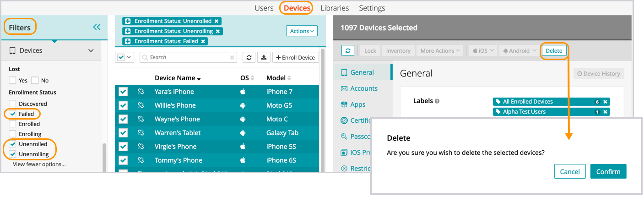Collapse the Filters panel with double chevron
The width and height of the screenshot is (644, 197).
(x=97, y=27)
